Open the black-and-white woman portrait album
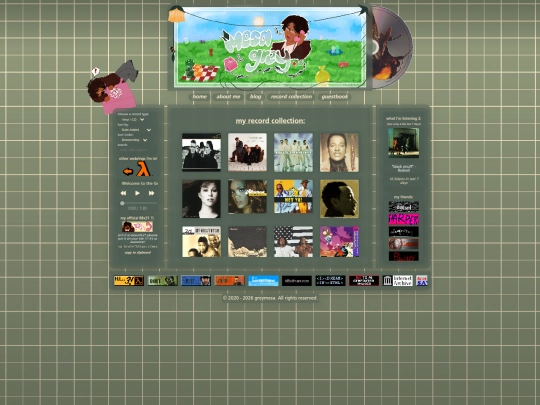The image size is (540, 405). coord(201,199)
